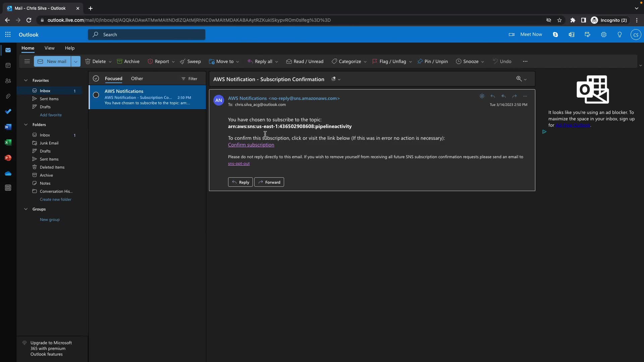Screen dimensions: 644x362
Task: Open the Calendar icon in left rail
Action: 8,65
